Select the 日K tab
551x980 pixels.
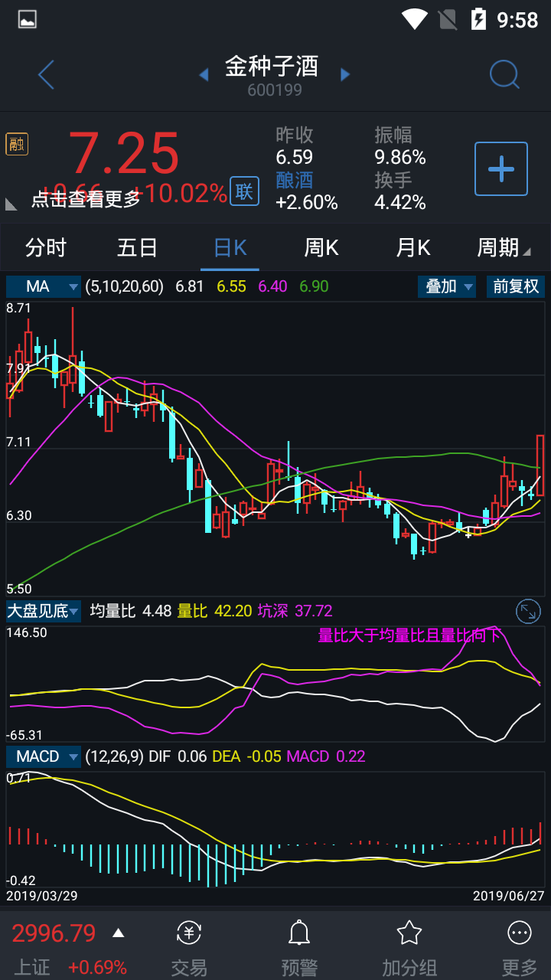[x=230, y=248]
